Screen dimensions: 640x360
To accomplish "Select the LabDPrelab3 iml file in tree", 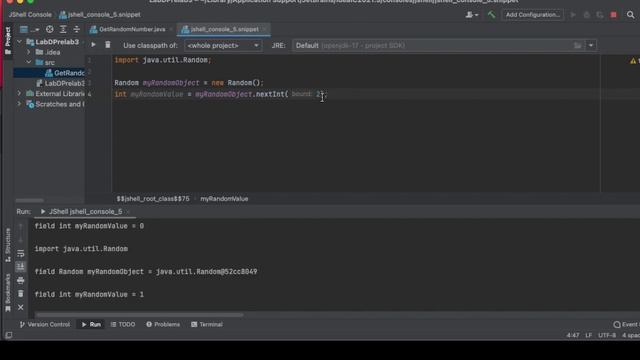I will coord(60,83).
